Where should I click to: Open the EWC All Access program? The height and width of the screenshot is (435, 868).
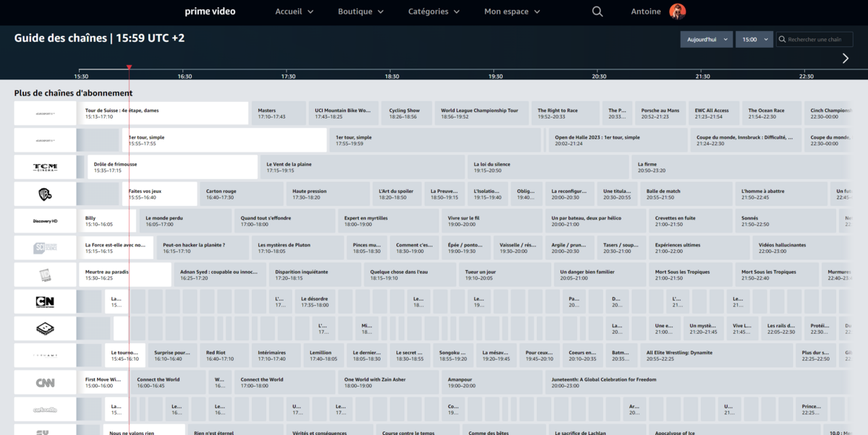[713, 113]
